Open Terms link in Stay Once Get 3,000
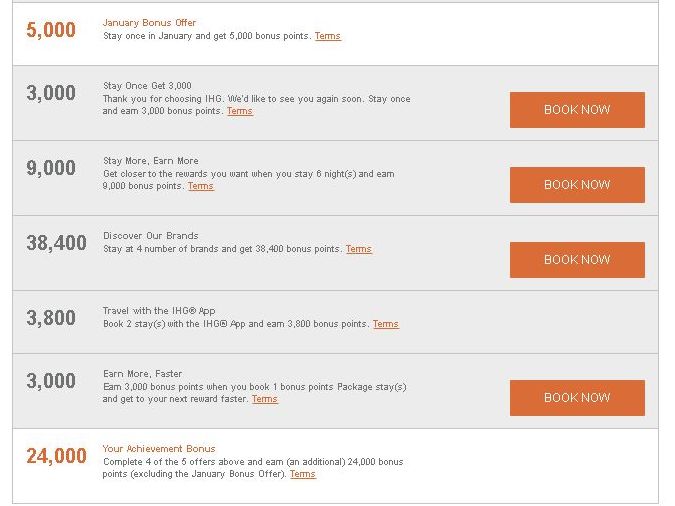This screenshot has height=506, width=675. 240,111
